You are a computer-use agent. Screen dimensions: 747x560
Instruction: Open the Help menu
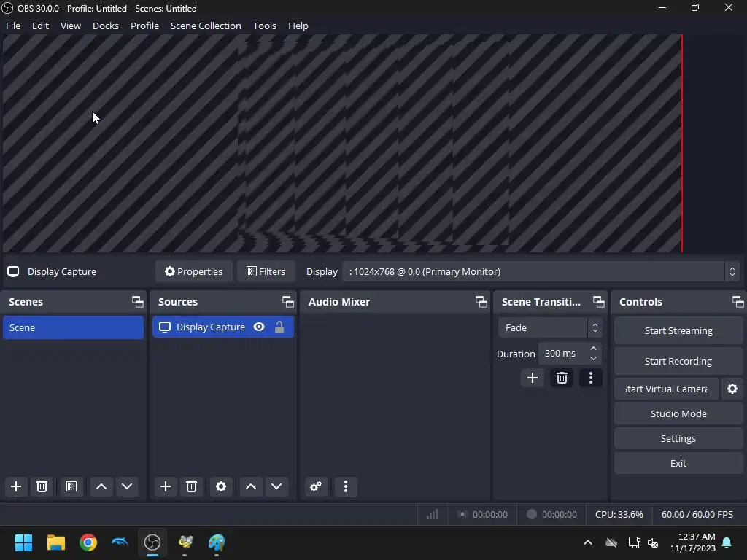point(298,26)
